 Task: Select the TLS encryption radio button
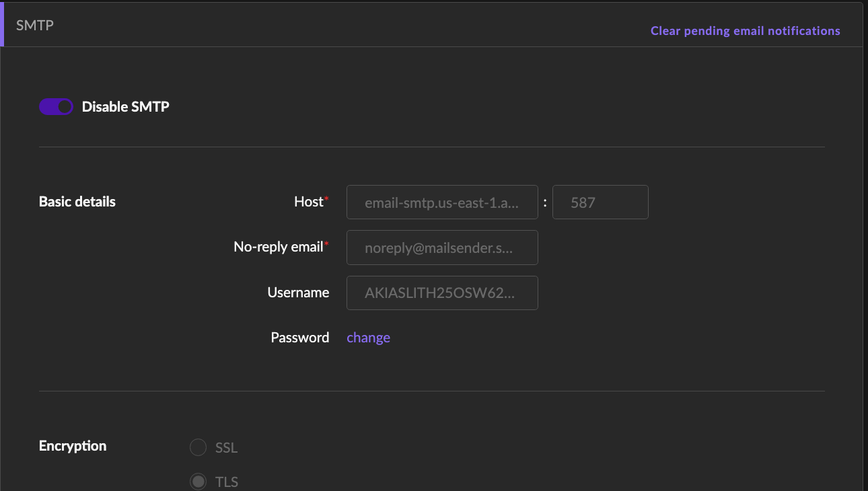tap(198, 482)
